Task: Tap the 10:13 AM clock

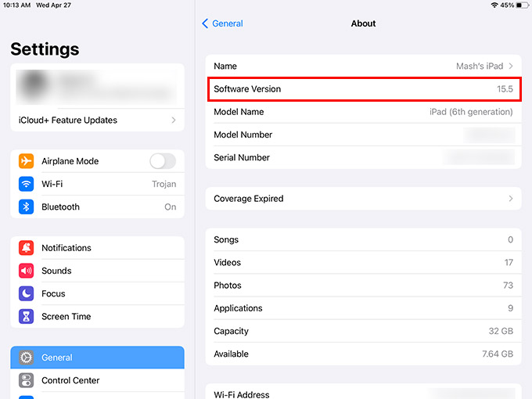Action: point(17,5)
